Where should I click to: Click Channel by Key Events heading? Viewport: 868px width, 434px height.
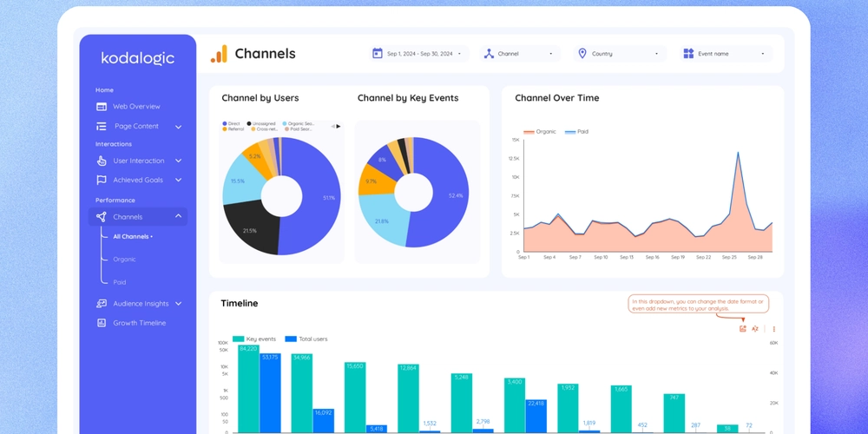point(408,98)
